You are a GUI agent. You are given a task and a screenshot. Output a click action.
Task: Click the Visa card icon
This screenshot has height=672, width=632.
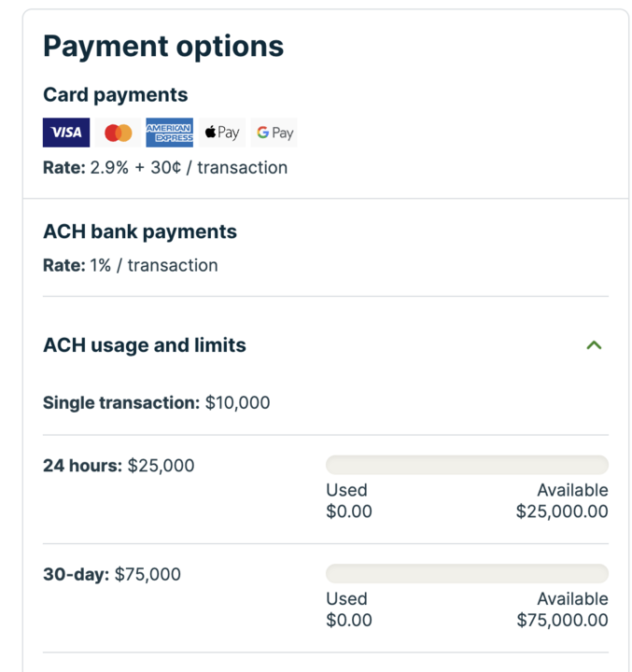click(x=66, y=133)
